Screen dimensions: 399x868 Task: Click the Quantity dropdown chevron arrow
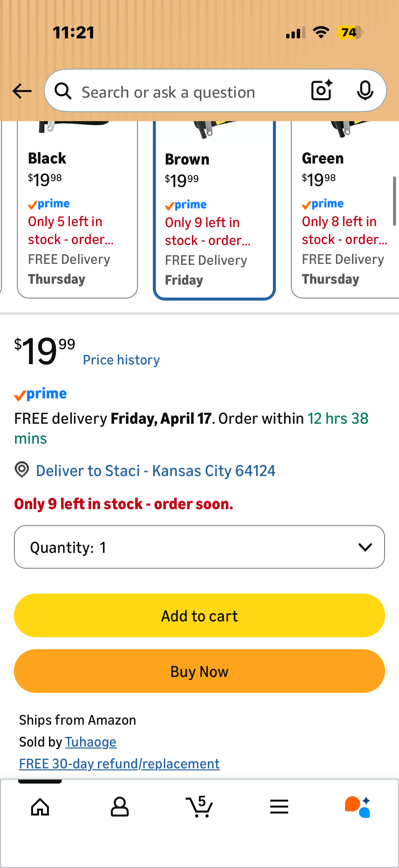click(365, 547)
